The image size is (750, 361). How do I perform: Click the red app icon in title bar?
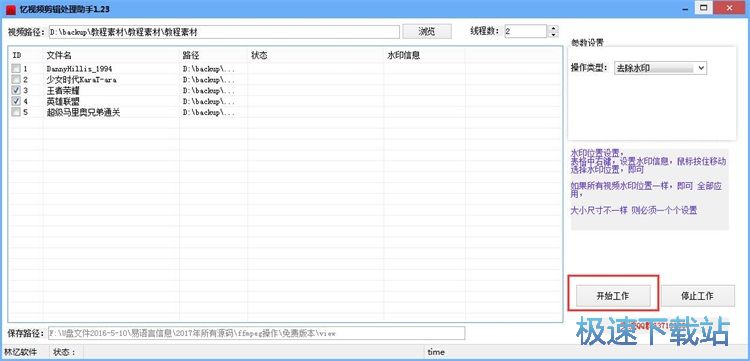click(x=11, y=9)
